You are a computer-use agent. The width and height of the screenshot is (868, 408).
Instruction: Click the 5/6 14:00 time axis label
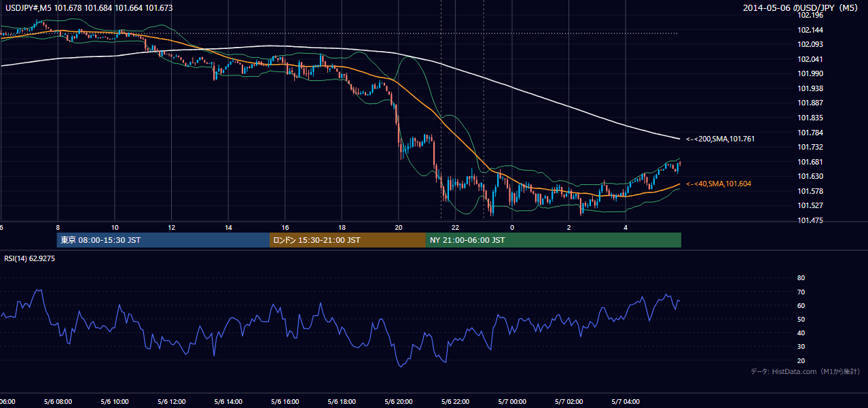pyautogui.click(x=228, y=402)
